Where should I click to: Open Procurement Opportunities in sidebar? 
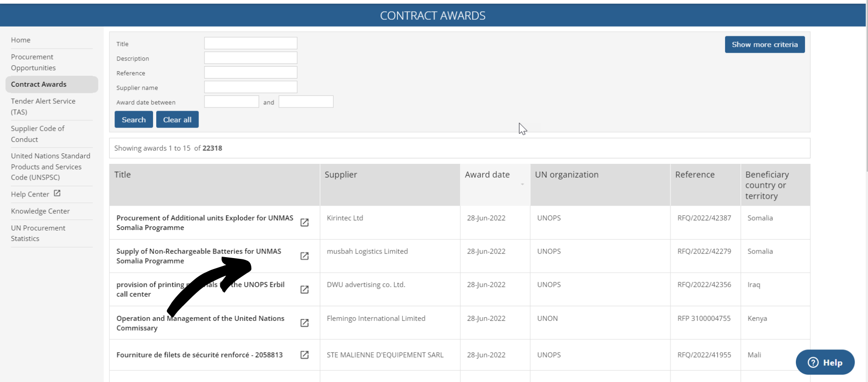click(x=33, y=62)
